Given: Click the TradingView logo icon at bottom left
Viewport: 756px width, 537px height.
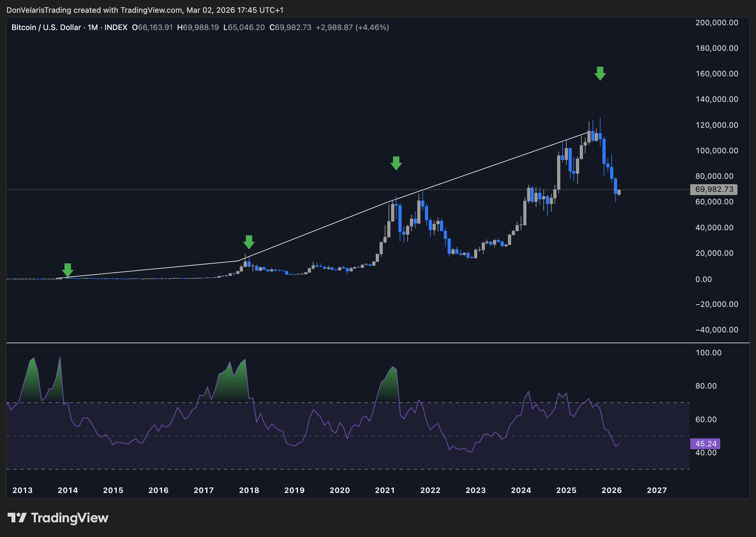Looking at the screenshot, I should pos(17,518).
